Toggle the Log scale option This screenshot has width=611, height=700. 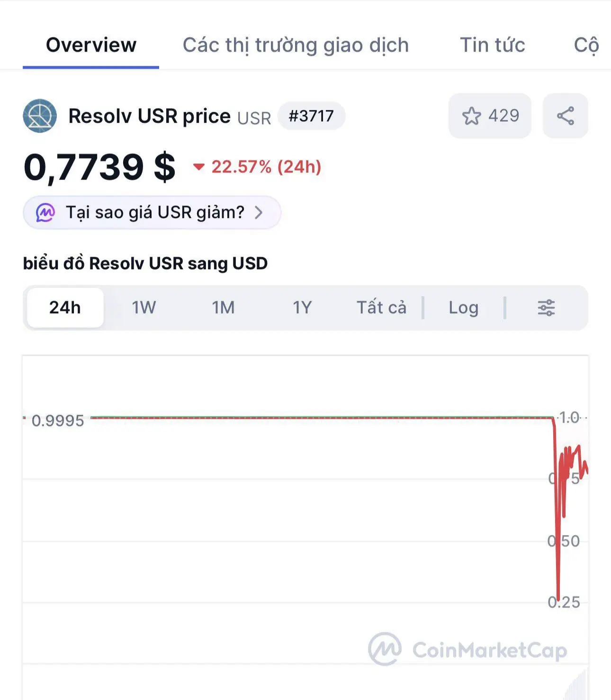tap(464, 308)
